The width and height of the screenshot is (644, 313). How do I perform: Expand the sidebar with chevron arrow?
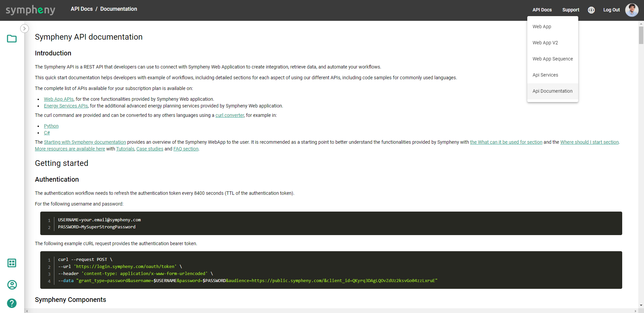24,29
